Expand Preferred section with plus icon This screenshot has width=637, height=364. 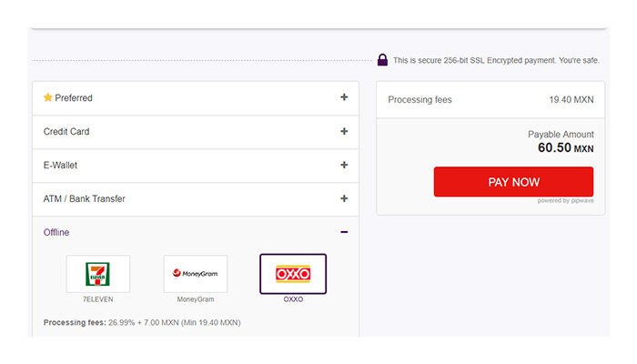(344, 97)
